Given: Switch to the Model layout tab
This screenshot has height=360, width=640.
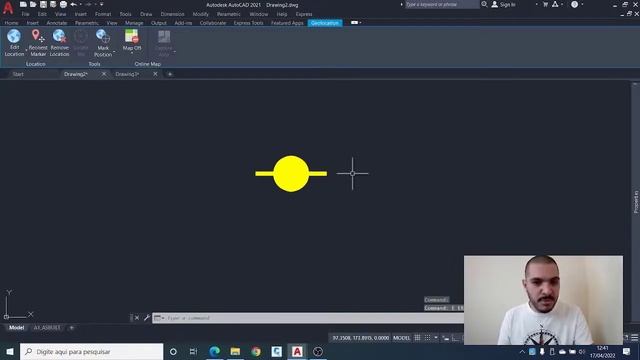Looking at the screenshot, I should pos(16,328).
